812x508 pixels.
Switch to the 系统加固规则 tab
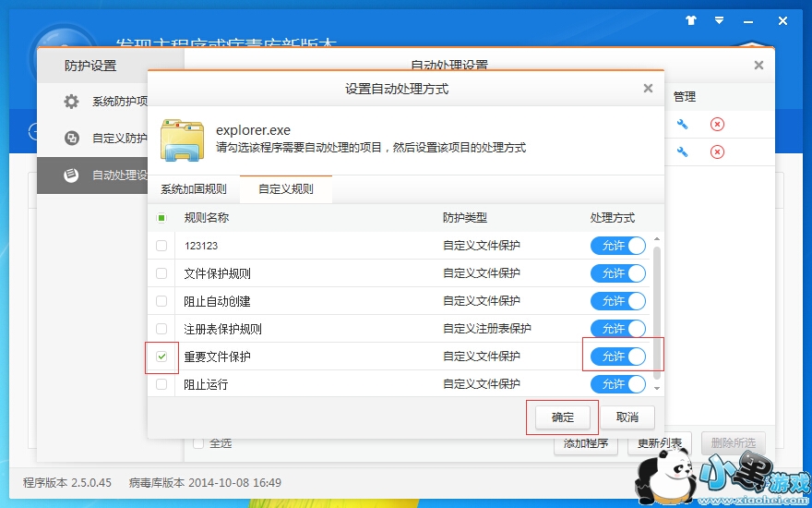193,189
